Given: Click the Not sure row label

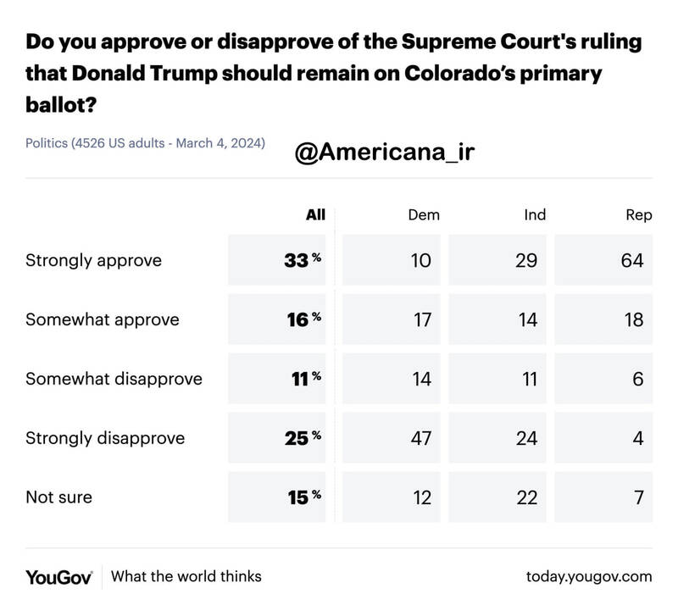Looking at the screenshot, I should pyautogui.click(x=58, y=497).
